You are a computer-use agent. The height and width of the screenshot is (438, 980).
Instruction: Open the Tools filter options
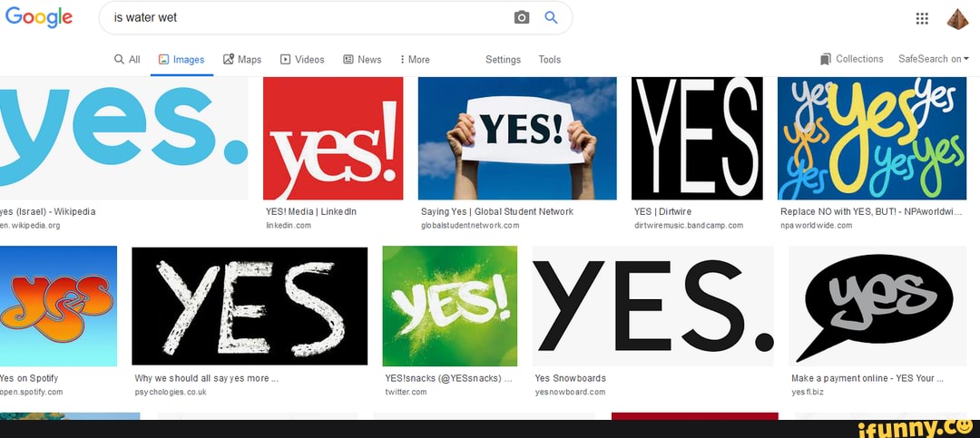coord(549,60)
